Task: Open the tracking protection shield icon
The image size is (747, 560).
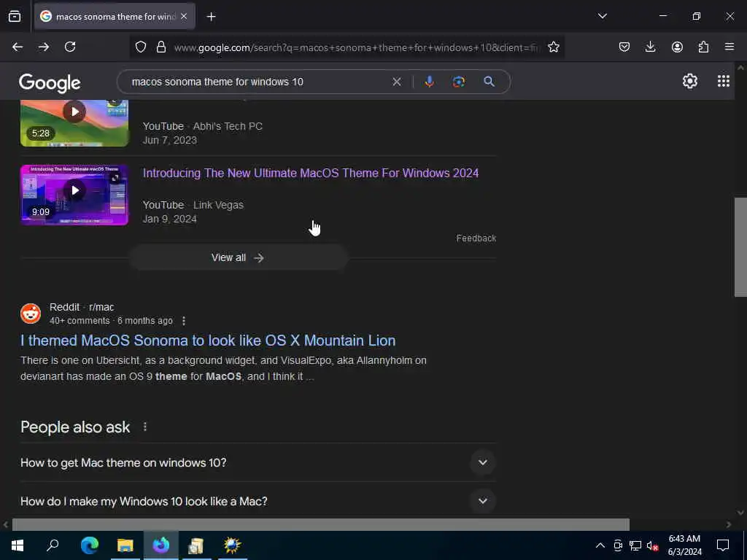Action: pos(141,47)
